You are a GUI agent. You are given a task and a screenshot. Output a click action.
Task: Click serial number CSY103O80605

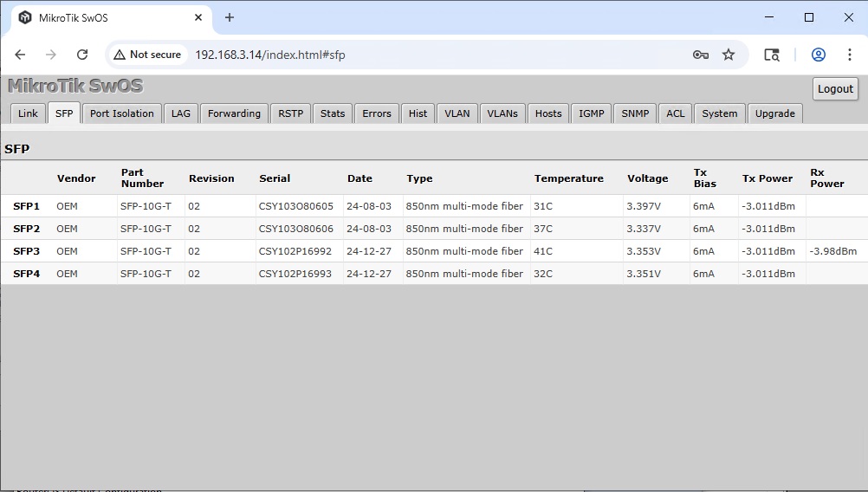(295, 206)
